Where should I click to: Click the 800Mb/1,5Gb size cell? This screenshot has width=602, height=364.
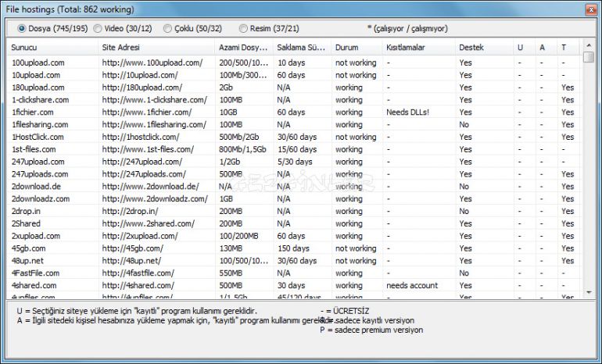(242, 149)
